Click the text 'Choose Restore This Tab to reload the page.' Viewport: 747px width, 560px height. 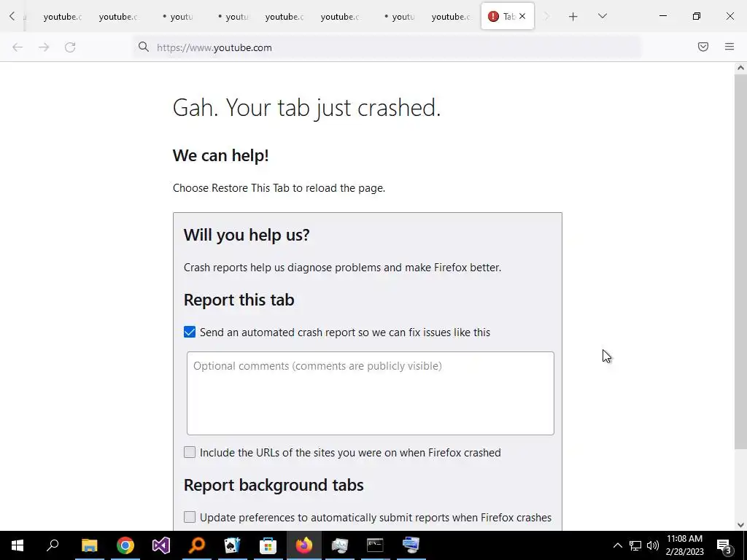tap(279, 188)
